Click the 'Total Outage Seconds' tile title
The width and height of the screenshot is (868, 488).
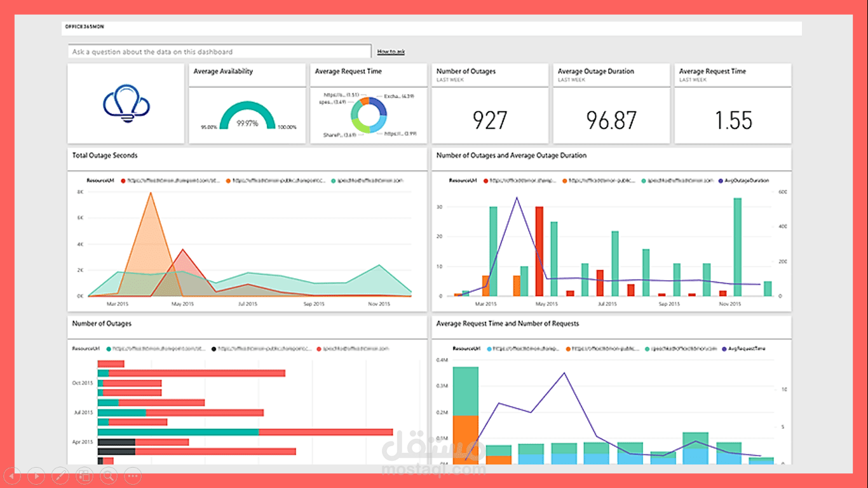[105, 156]
